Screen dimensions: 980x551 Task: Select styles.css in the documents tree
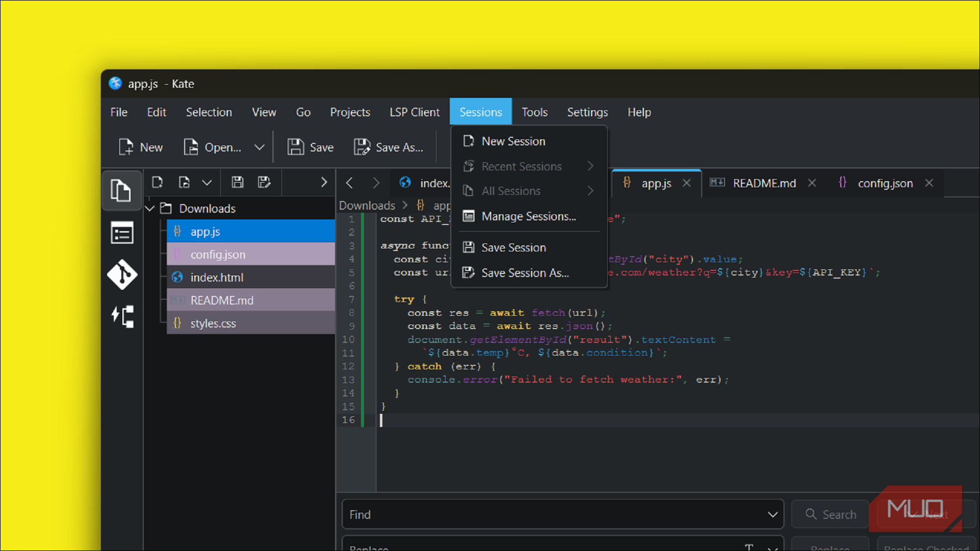[x=250, y=323]
